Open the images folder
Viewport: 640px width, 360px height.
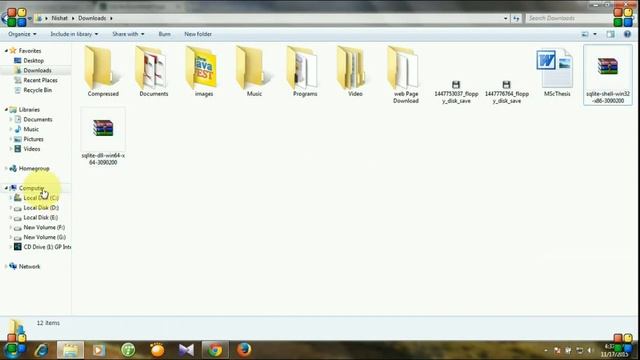[x=204, y=72]
